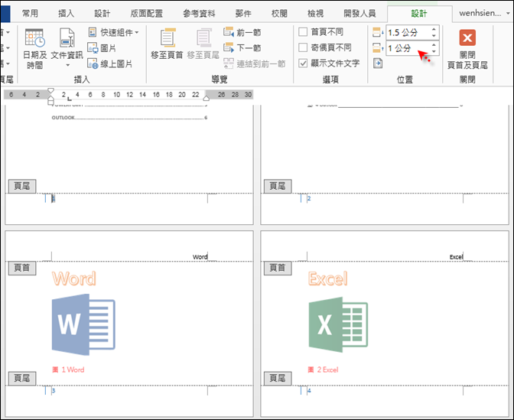514x420 pixels.
Task: Click the 'Excel' header text on page 4
Action: 456,257
